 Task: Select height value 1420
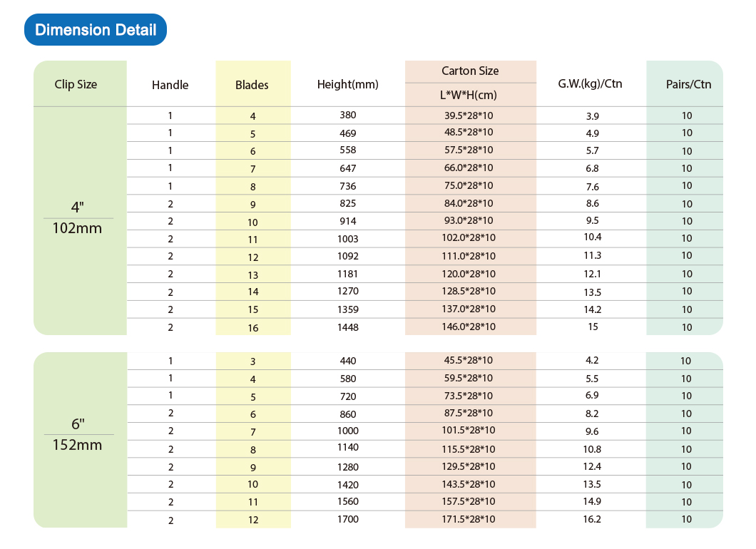pos(347,485)
